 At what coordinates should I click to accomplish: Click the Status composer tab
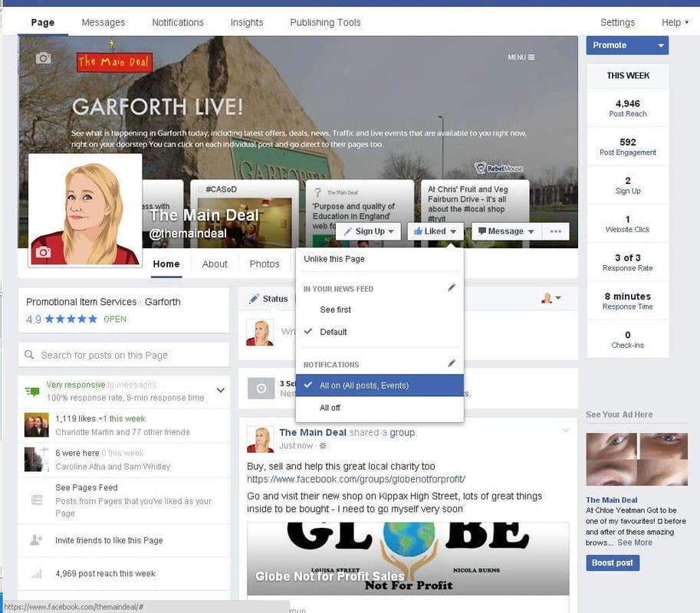pos(268,299)
